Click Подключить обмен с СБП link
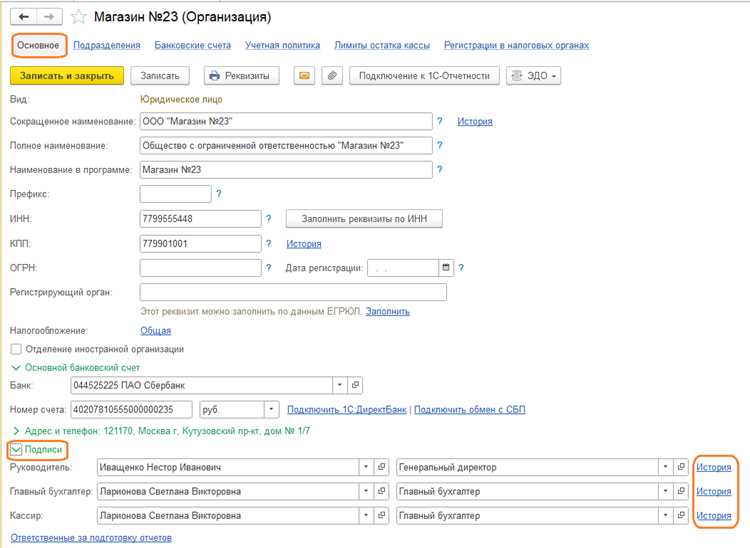This screenshot has height=548, width=750. pos(470,409)
